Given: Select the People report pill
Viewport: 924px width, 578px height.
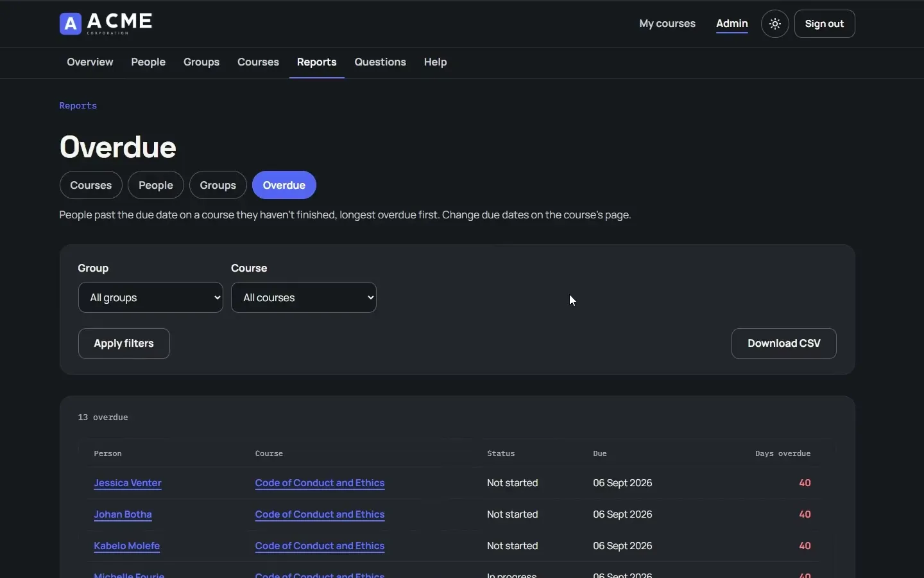Looking at the screenshot, I should point(156,186).
